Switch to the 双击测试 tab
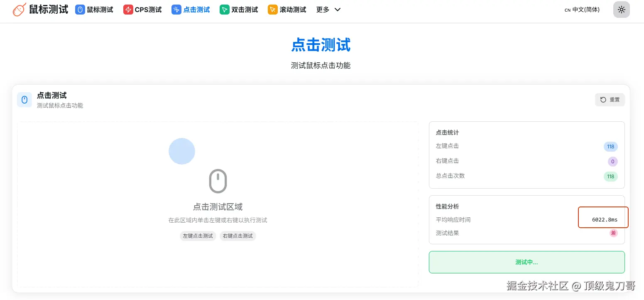The height and width of the screenshot is (300, 644). 239,9
